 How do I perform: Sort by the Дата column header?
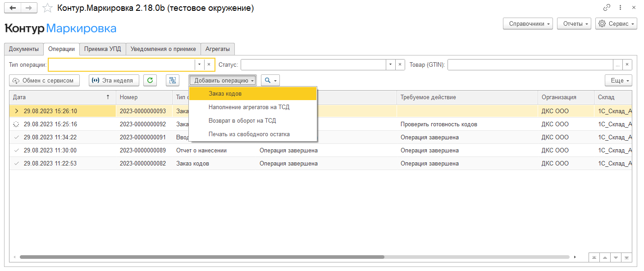(x=63, y=97)
